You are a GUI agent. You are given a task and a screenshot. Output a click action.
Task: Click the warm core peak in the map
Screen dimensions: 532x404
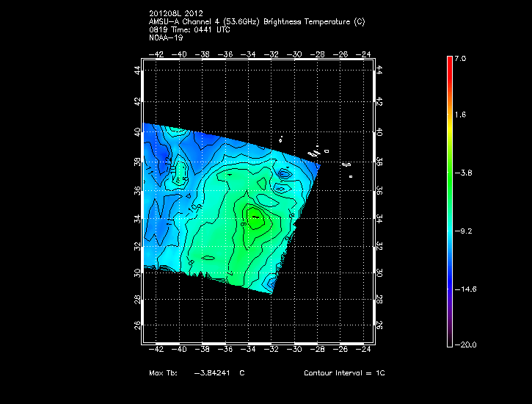pyautogui.click(x=254, y=217)
